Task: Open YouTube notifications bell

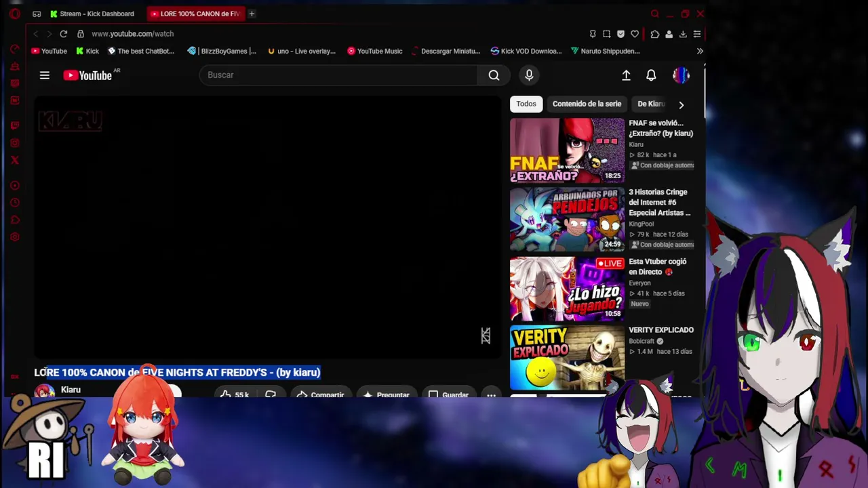Action: (651, 75)
